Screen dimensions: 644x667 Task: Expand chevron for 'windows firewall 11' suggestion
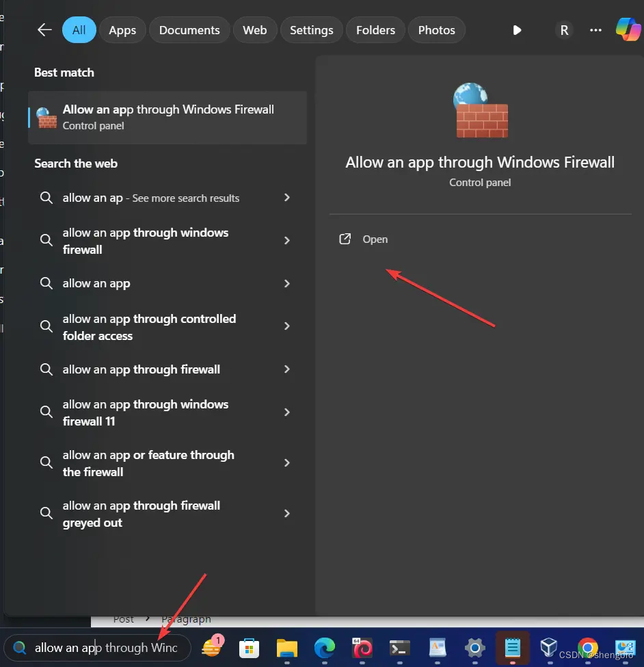tap(287, 413)
